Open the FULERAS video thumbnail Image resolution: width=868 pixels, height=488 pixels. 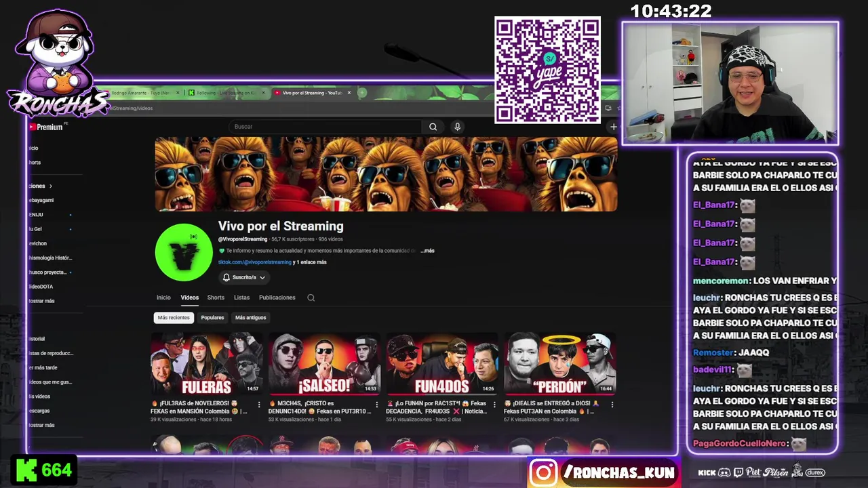(206, 363)
